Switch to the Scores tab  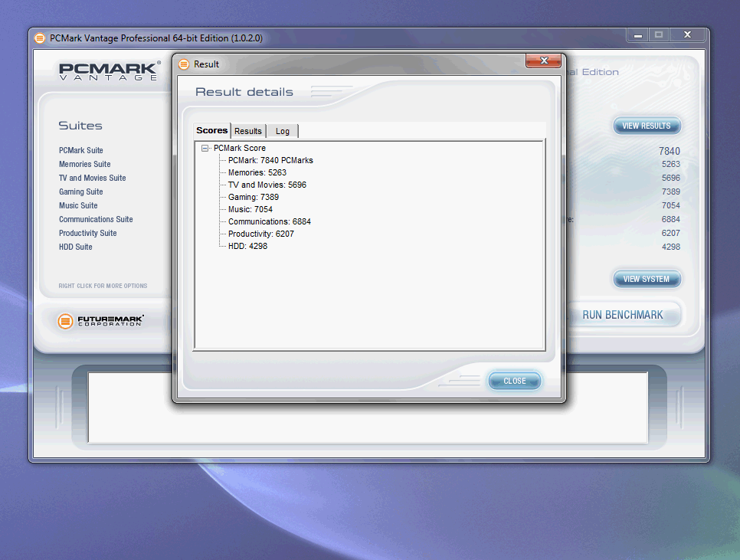pyautogui.click(x=212, y=130)
